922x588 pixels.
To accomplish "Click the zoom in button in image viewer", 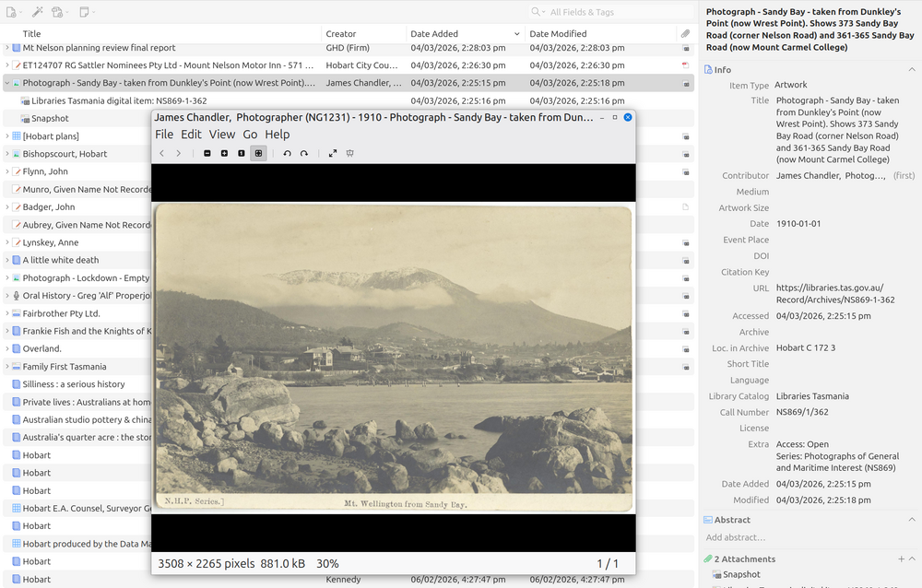I will (224, 153).
